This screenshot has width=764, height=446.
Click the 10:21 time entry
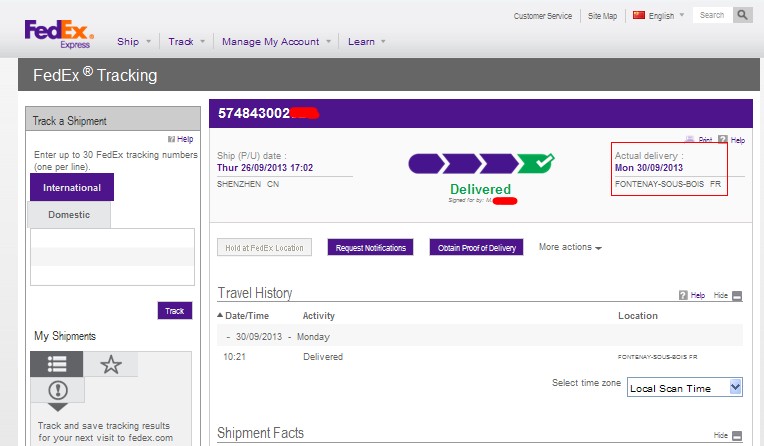coord(234,357)
